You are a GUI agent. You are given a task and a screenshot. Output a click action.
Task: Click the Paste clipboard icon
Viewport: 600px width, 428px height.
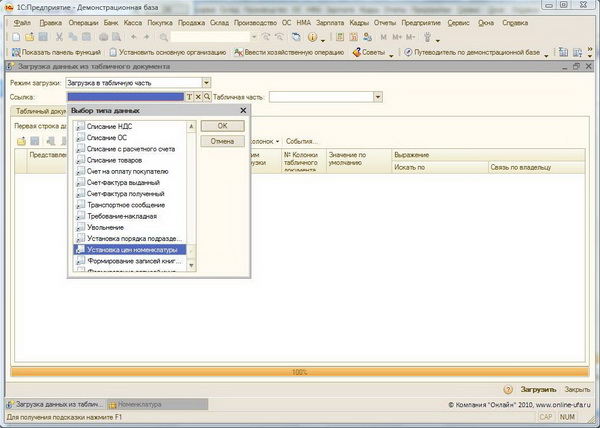(x=86, y=37)
